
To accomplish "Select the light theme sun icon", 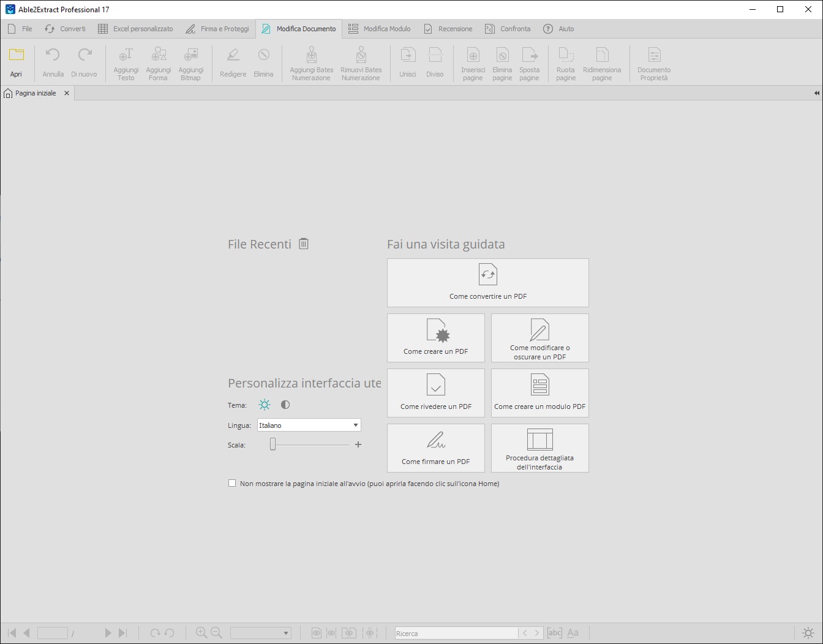I will (x=265, y=405).
